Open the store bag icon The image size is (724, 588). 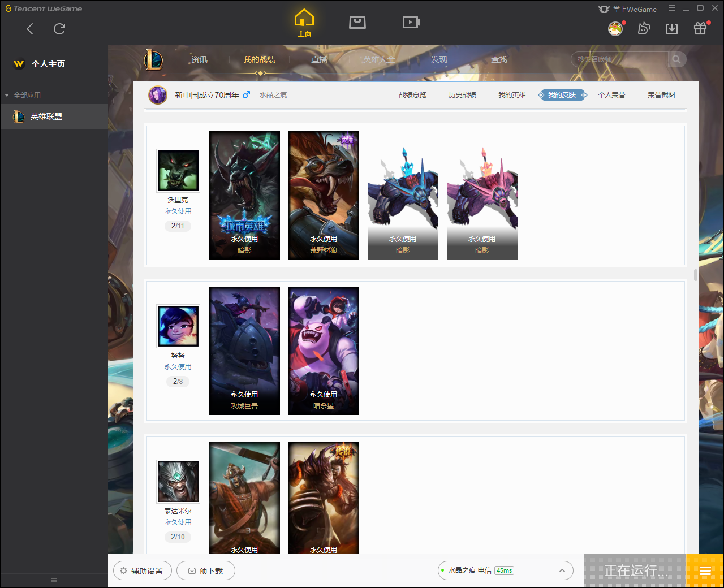click(x=357, y=22)
